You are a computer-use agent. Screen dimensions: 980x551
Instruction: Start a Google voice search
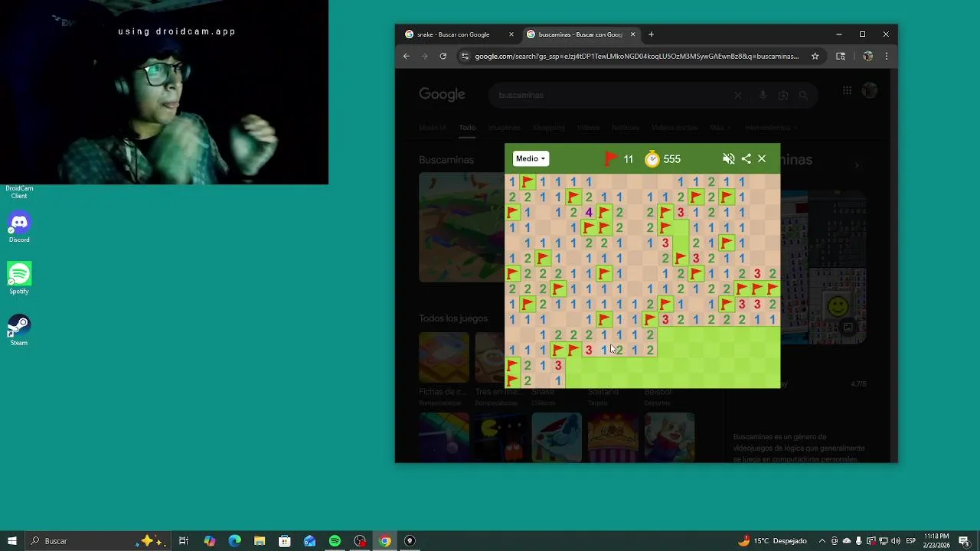[763, 95]
